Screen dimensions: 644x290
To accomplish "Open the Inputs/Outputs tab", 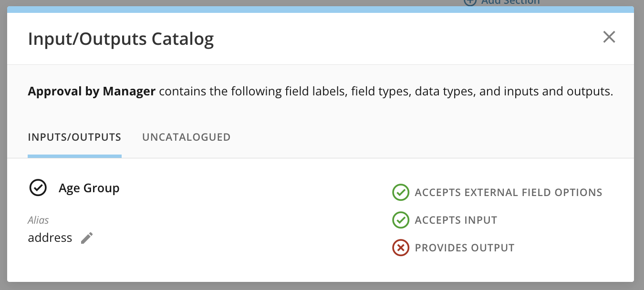I will pyautogui.click(x=74, y=137).
